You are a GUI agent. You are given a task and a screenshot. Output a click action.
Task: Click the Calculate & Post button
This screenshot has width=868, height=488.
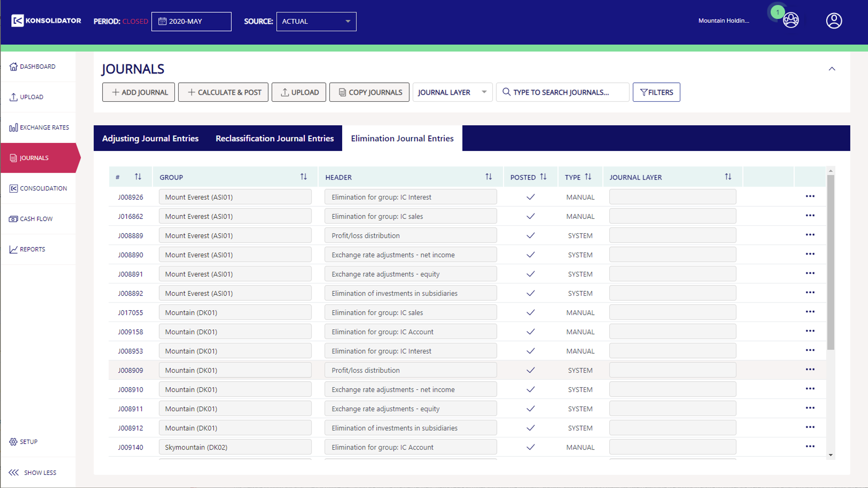point(223,92)
